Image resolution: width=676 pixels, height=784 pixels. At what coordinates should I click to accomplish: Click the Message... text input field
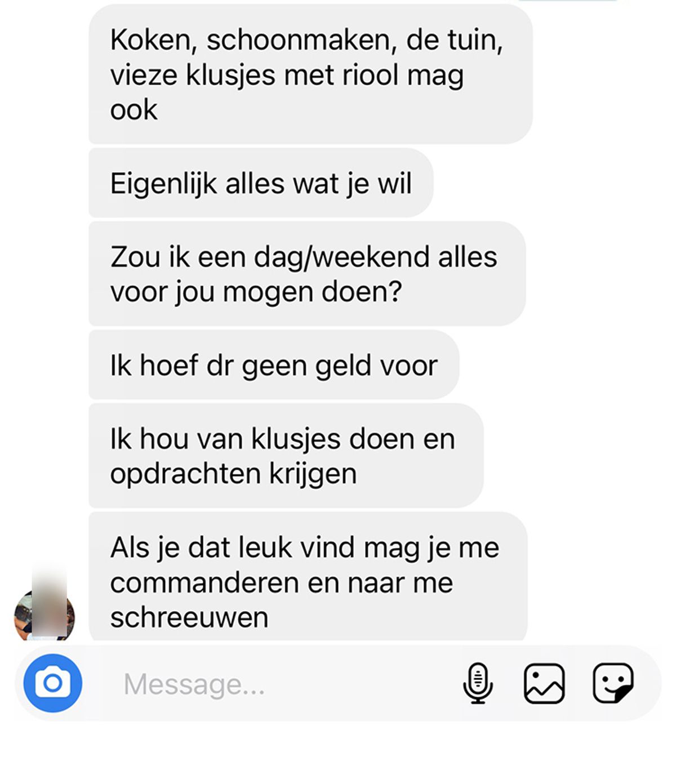282,684
